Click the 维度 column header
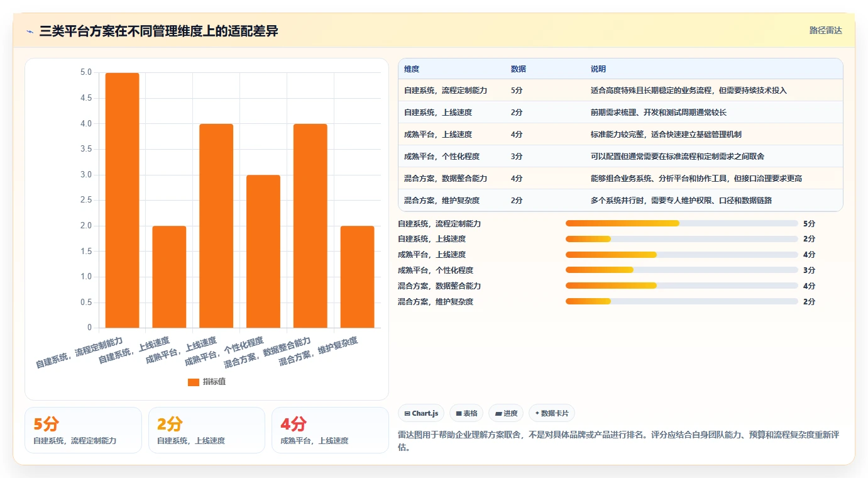 tap(412, 69)
